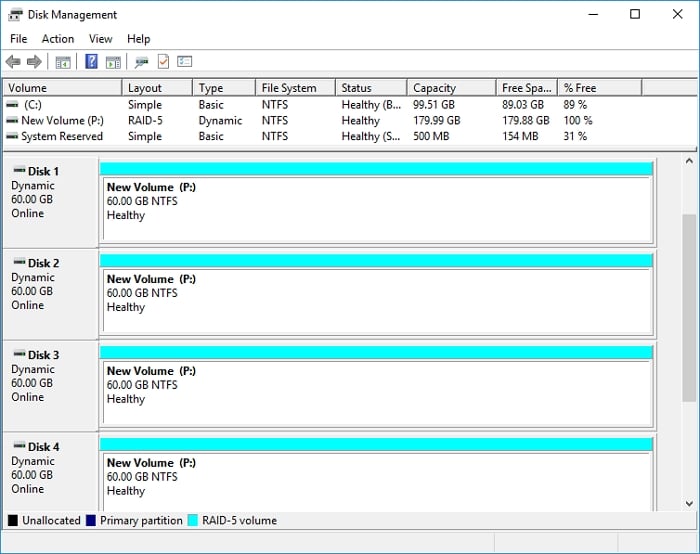Click the Forward arrow in the toolbar
This screenshot has height=554, width=700.
pyautogui.click(x=34, y=62)
